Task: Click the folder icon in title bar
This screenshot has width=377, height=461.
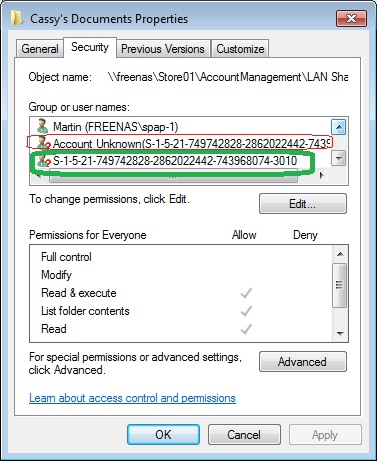Action: [x=17, y=18]
